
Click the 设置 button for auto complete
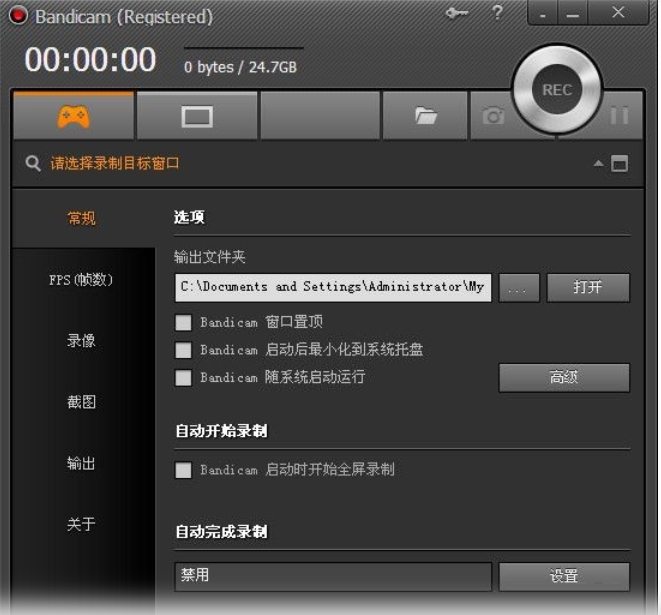click(x=564, y=576)
